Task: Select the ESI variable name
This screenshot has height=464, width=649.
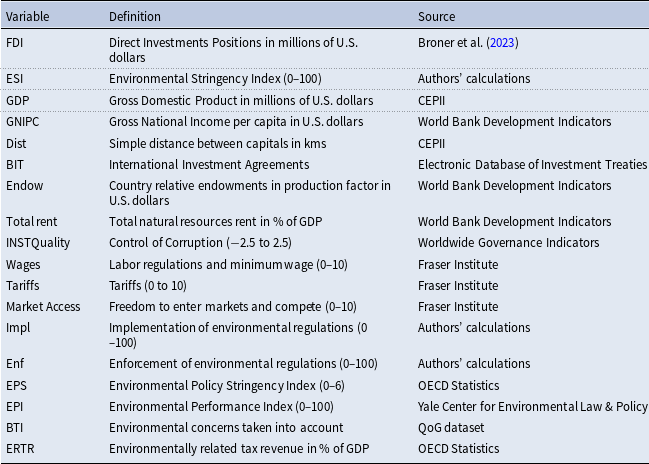Action: coord(15,78)
